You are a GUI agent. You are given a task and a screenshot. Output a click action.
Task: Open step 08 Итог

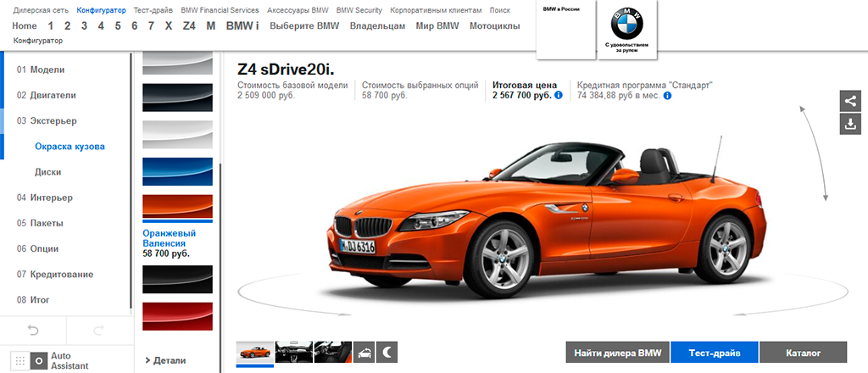[33, 300]
